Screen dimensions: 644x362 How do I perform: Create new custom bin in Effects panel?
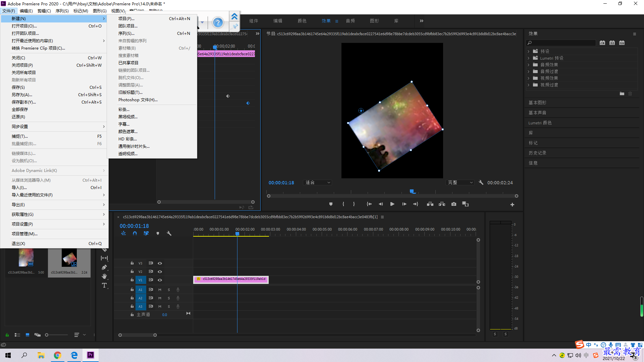622,94
